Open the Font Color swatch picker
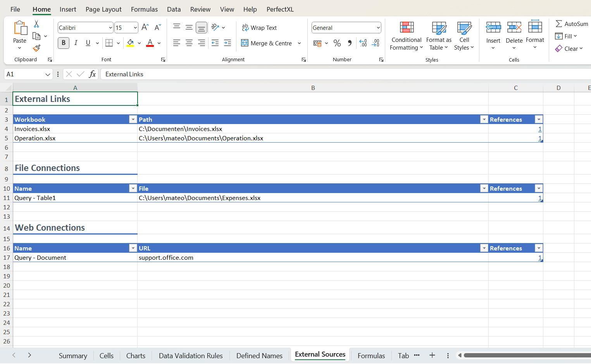This screenshot has height=364, width=591. (x=159, y=43)
